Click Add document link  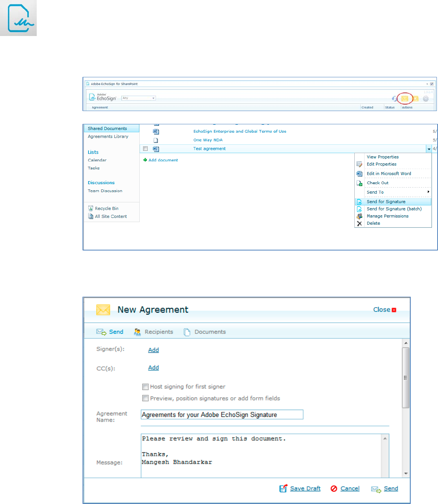pos(163,160)
